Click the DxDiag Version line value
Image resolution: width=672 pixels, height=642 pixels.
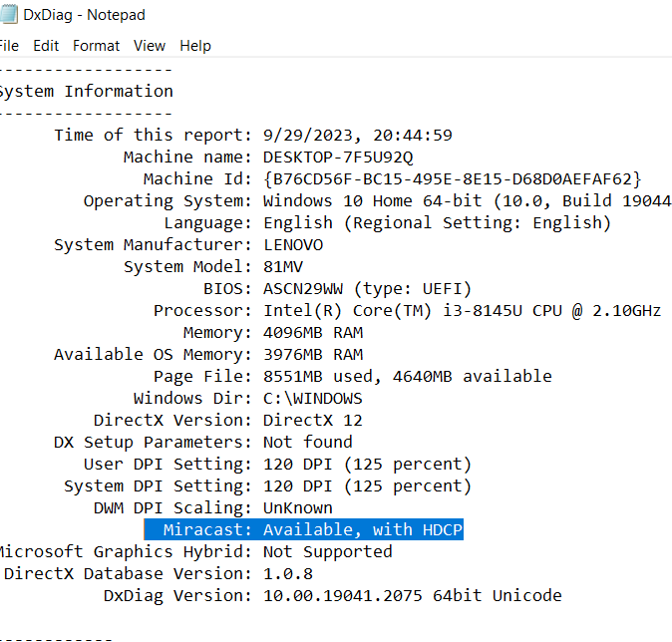pyautogui.click(x=413, y=596)
